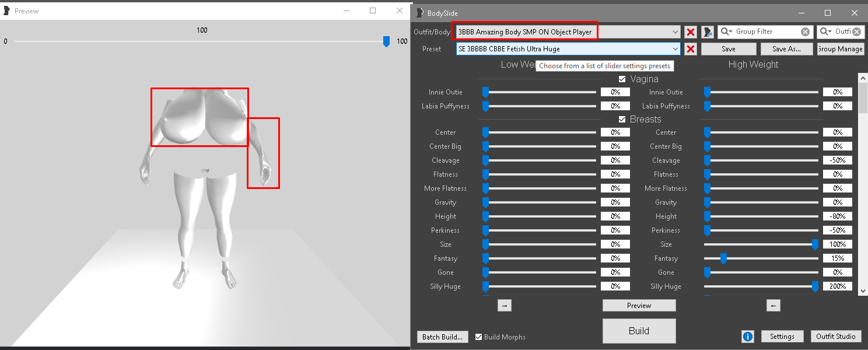
Task: Open the blue info About icon
Action: click(x=748, y=337)
